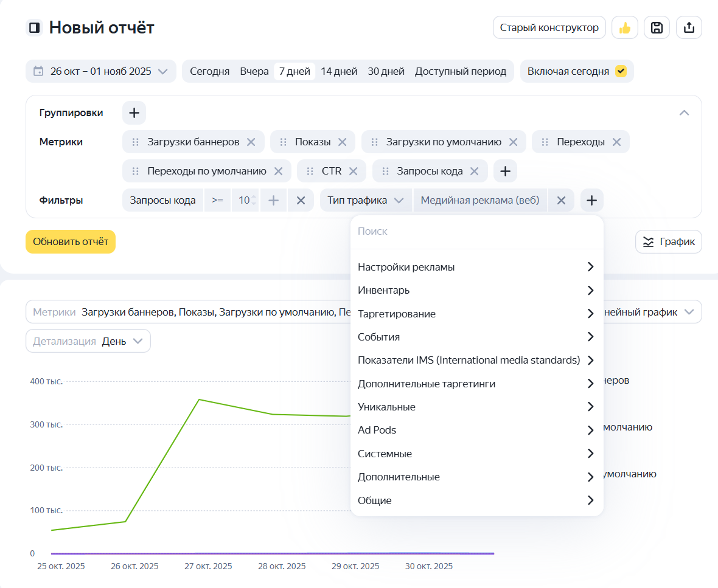Remove the CTR metric chip
The image size is (718, 588).
click(x=353, y=171)
